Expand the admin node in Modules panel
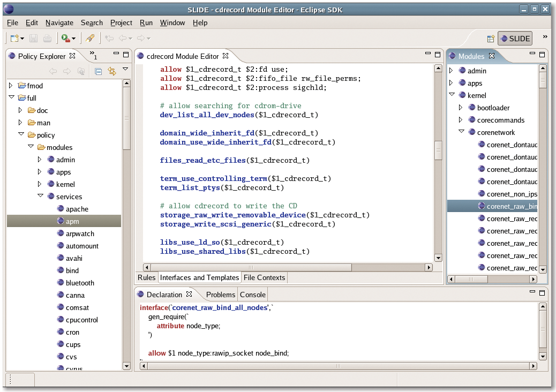Screen dimensions: 556x392 (x=450, y=71)
